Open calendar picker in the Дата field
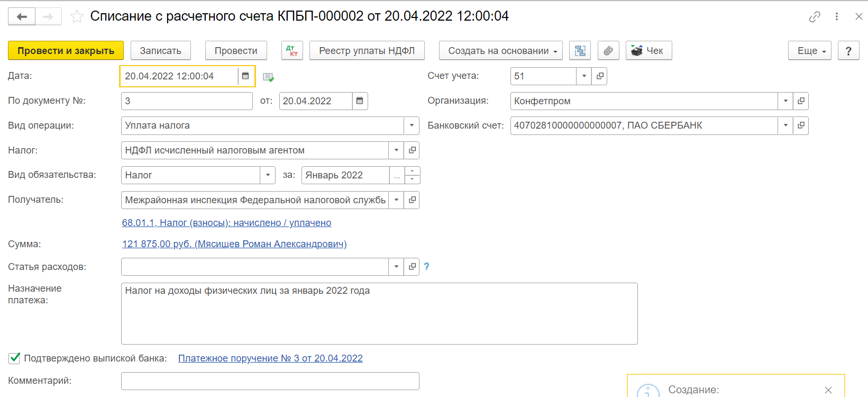 click(245, 76)
